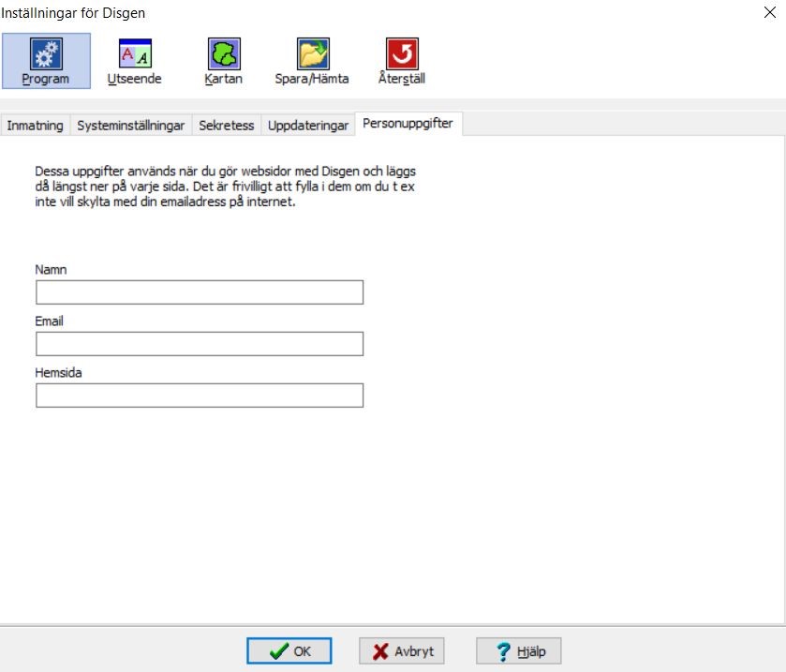This screenshot has width=786, height=672.
Task: Confirm settings with the OK button
Action: pyautogui.click(x=289, y=651)
